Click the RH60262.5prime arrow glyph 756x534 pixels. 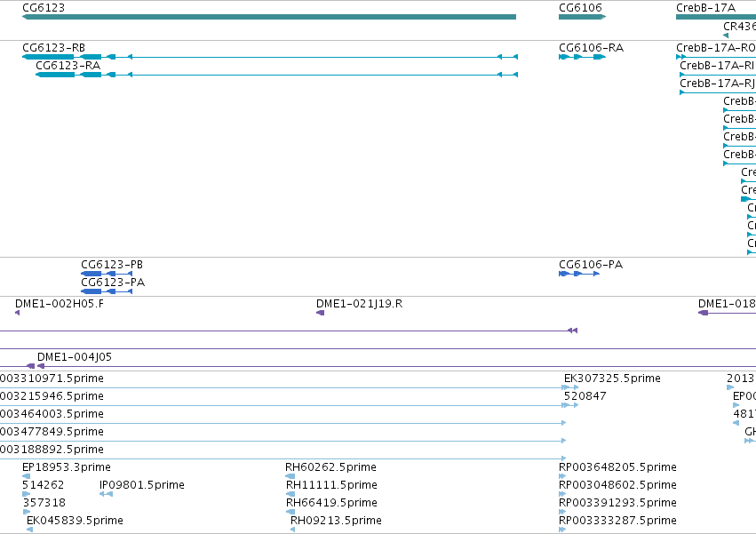point(290,476)
